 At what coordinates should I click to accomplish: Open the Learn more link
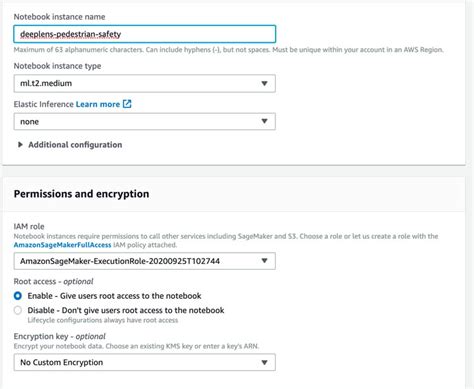pyautogui.click(x=98, y=104)
